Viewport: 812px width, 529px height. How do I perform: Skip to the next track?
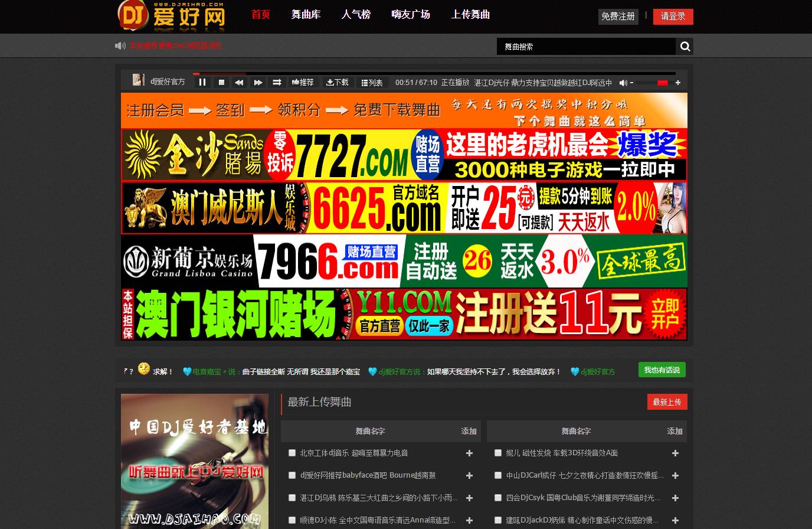(x=258, y=83)
